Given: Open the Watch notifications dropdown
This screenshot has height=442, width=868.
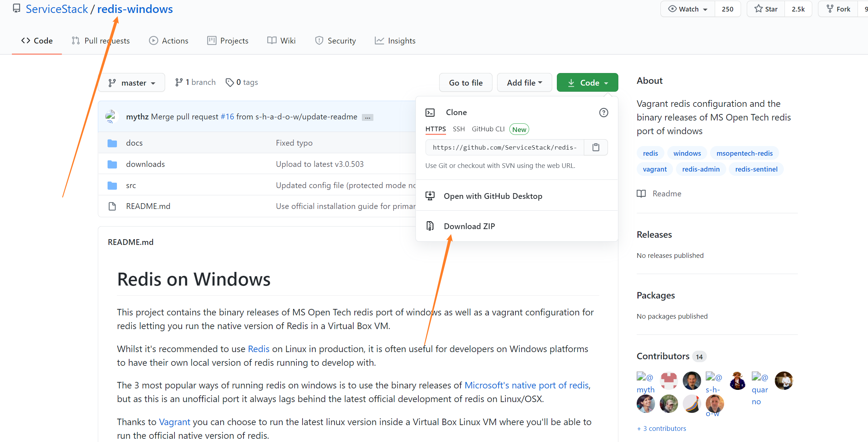Looking at the screenshot, I should tap(688, 9).
